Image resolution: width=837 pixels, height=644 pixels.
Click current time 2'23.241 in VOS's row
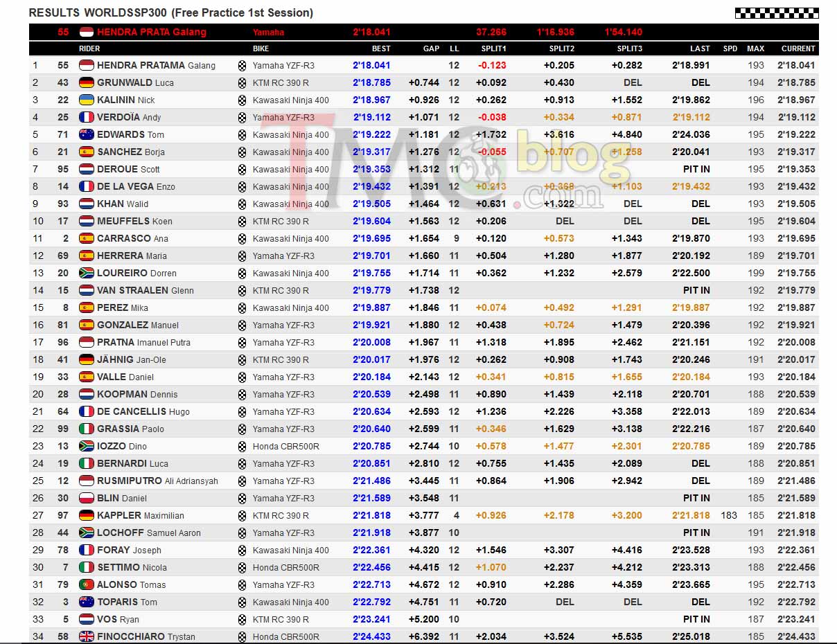click(796, 619)
